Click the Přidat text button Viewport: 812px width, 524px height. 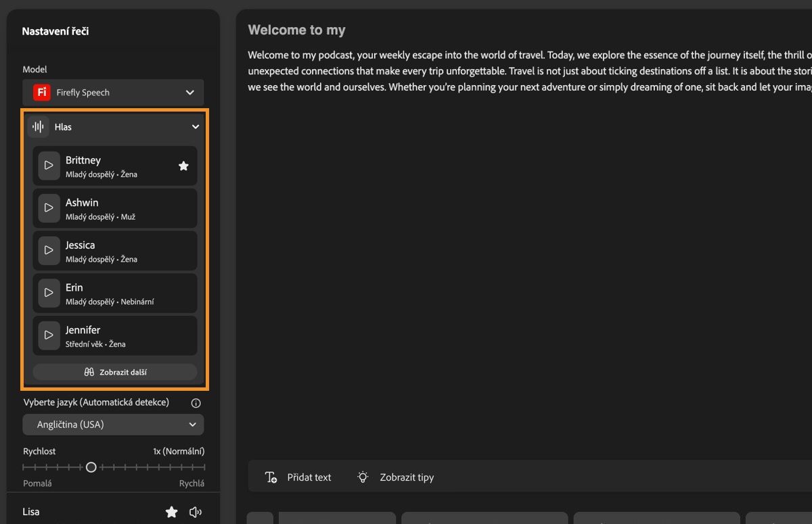298,477
